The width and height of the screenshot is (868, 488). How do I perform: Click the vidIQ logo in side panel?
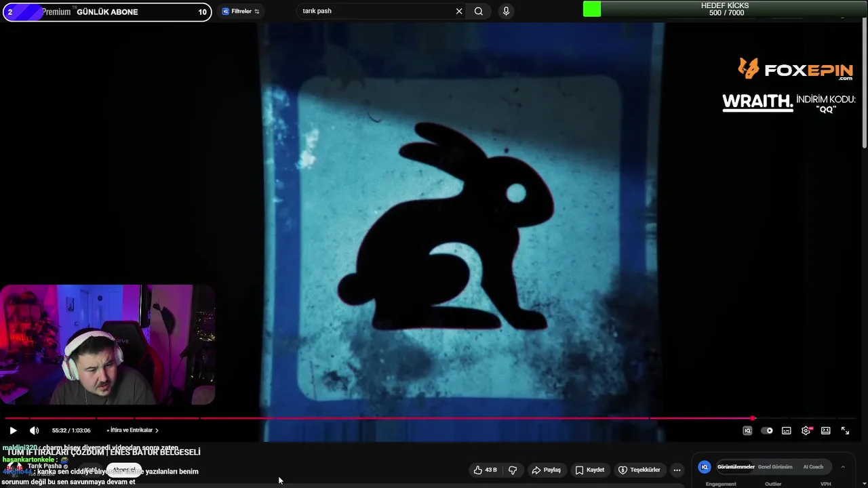point(705,467)
